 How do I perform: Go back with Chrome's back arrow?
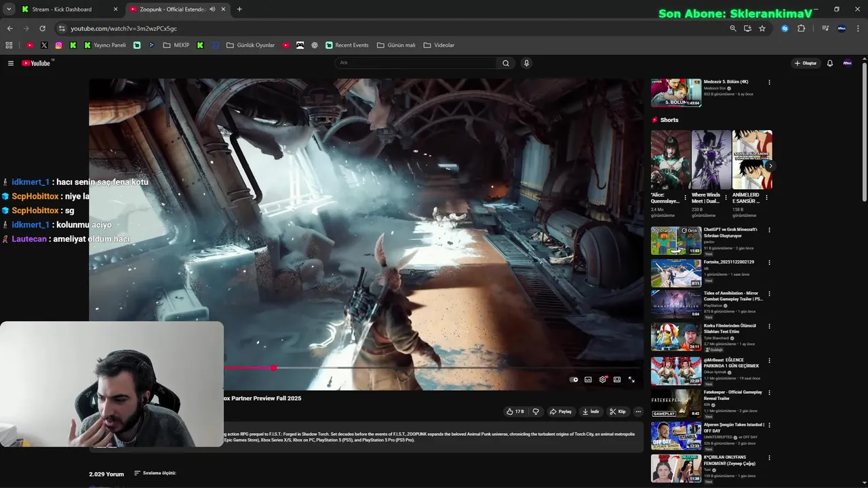[9, 28]
